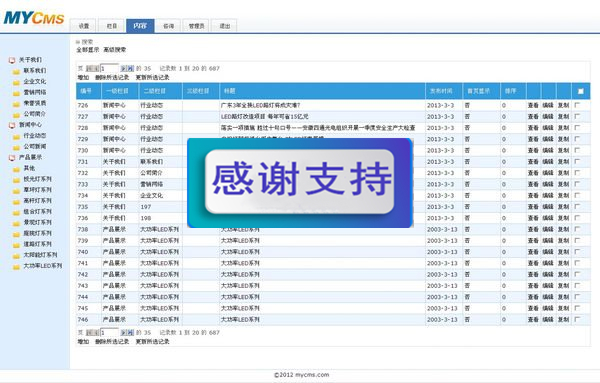
Task: Click folder icon beside 联系我们
Action: [x=16, y=71]
